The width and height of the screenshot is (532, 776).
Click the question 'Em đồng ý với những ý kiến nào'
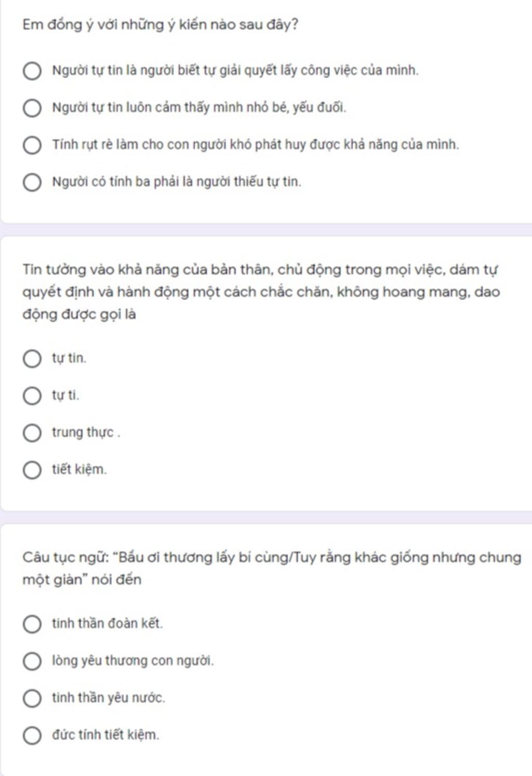(160, 25)
